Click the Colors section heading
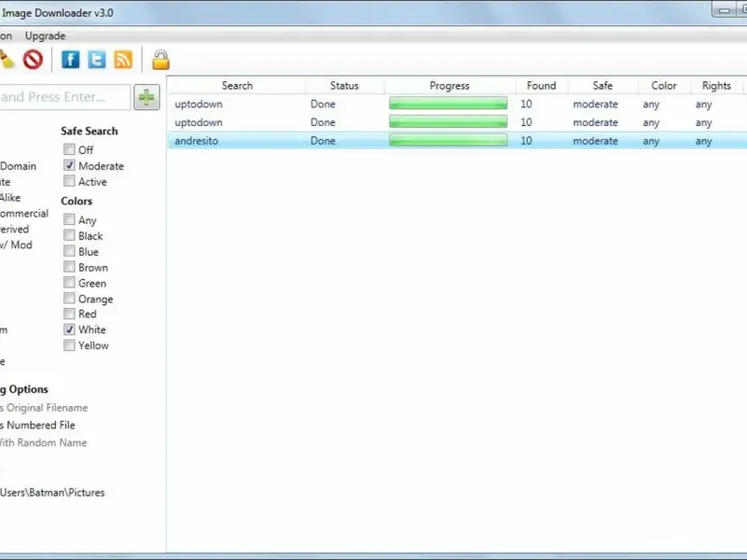The image size is (747, 560). coord(77,201)
